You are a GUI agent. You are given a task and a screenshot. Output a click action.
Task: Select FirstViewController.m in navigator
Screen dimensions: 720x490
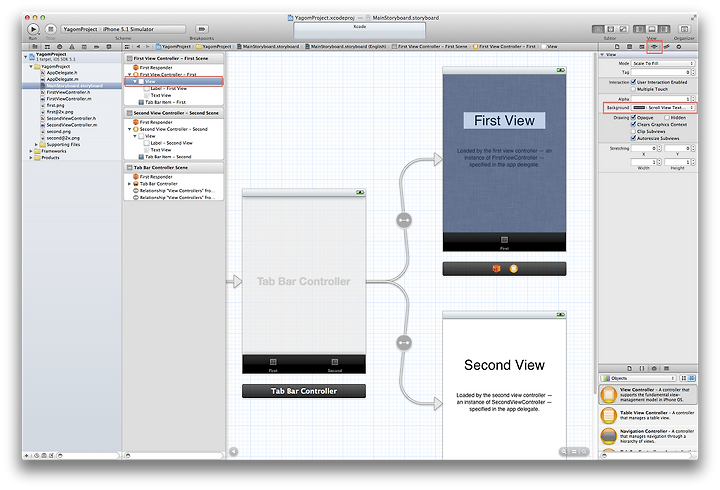(x=69, y=98)
